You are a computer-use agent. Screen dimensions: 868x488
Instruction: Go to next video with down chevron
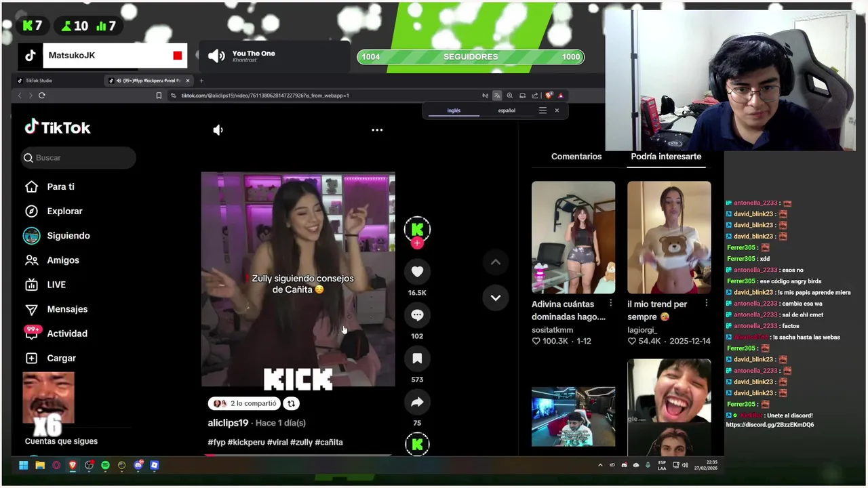point(496,298)
